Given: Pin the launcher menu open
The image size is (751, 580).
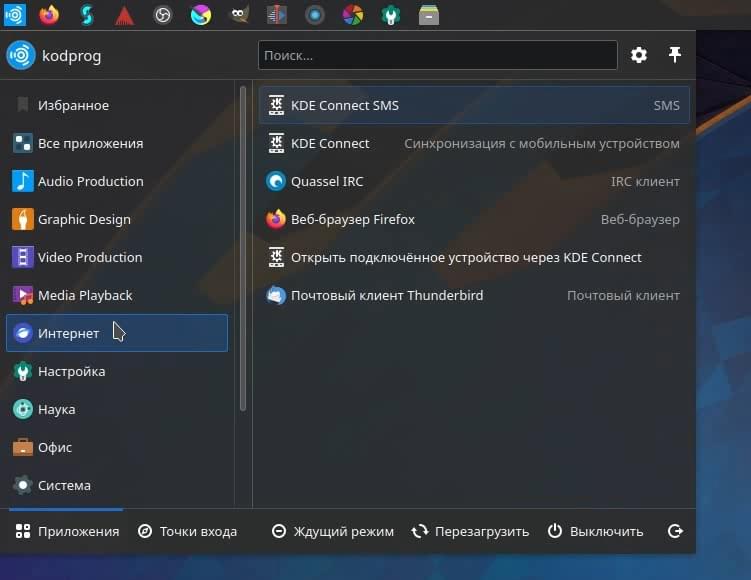Looking at the screenshot, I should (x=675, y=55).
